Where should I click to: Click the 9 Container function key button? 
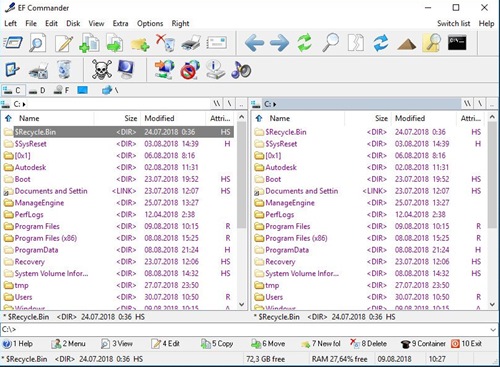pos(423,344)
